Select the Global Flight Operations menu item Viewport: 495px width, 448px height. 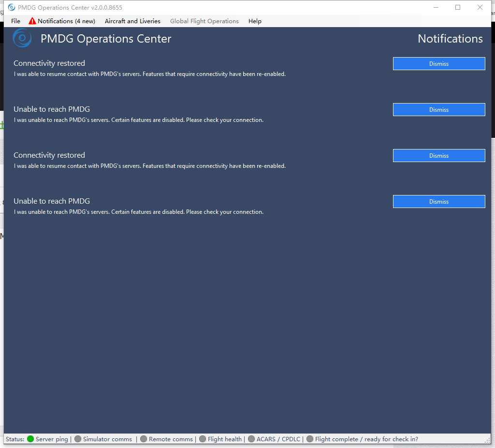(x=204, y=21)
